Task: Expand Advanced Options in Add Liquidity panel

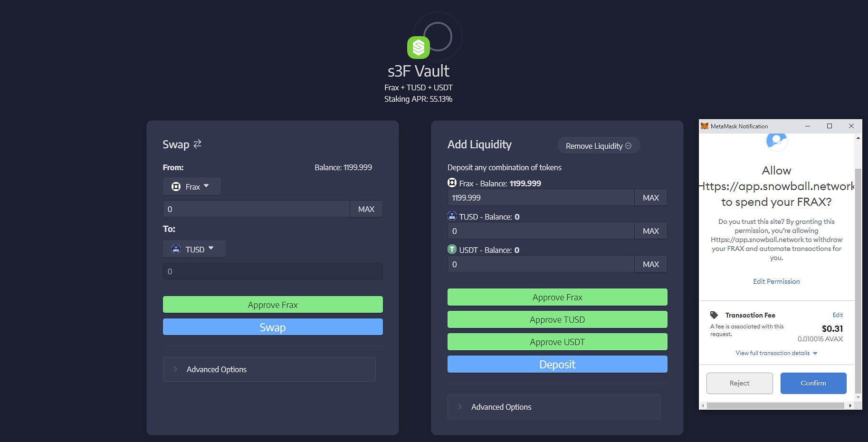Action: (553, 407)
